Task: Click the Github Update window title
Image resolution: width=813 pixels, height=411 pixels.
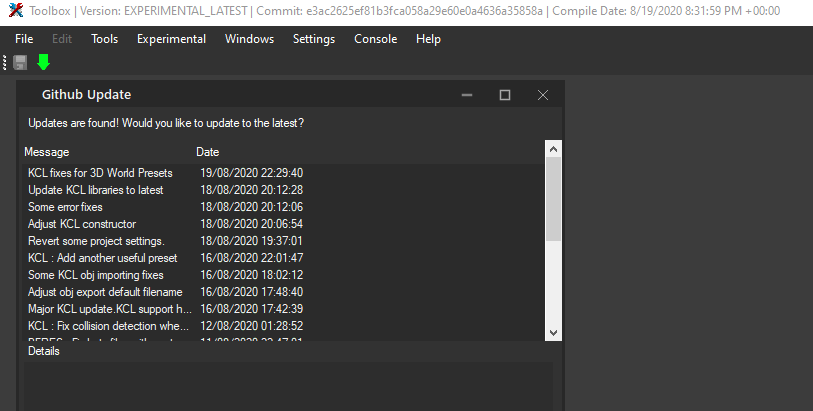Action: tap(87, 95)
